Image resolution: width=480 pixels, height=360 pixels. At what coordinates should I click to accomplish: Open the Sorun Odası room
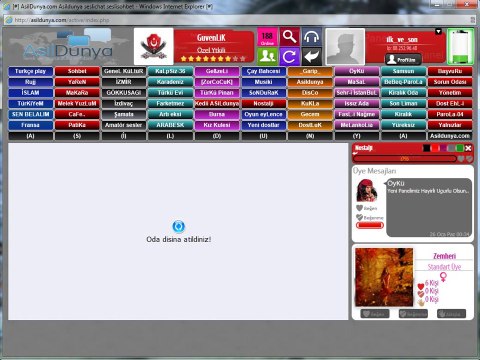pos(450,82)
